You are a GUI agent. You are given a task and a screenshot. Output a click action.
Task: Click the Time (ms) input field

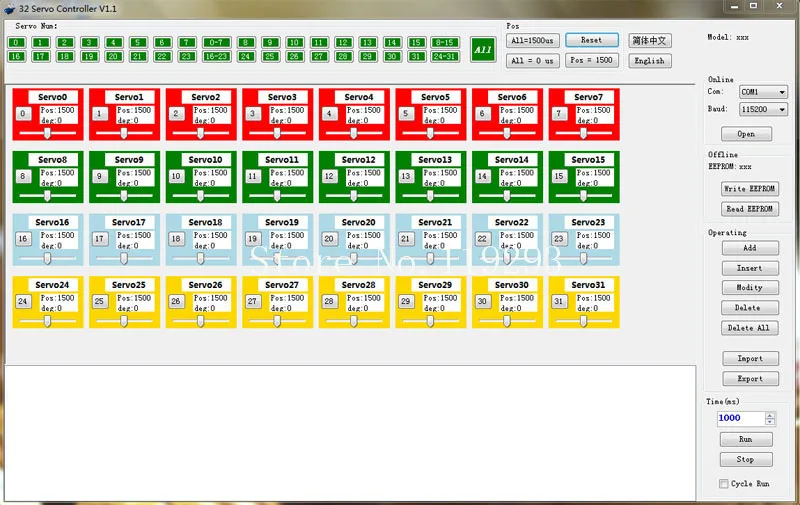(741, 418)
